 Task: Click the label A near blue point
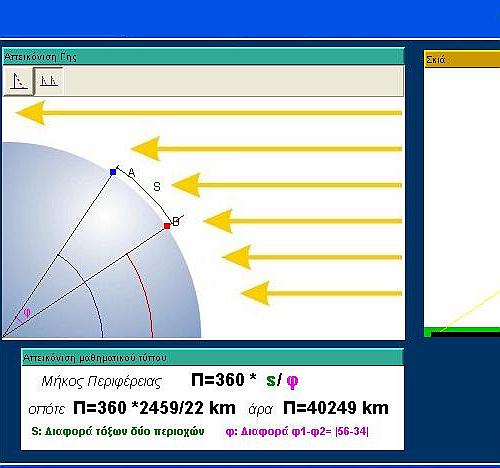132,173
